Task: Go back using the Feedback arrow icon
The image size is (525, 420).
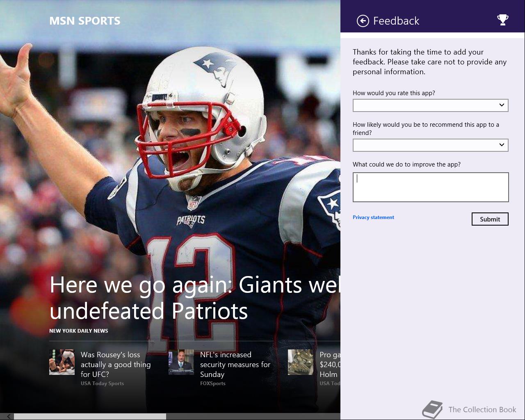Action: click(x=363, y=21)
